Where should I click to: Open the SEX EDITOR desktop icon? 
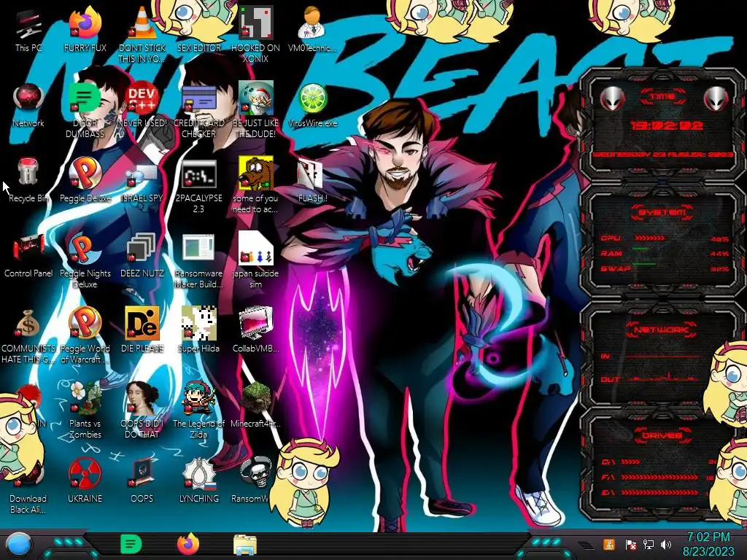(198, 47)
